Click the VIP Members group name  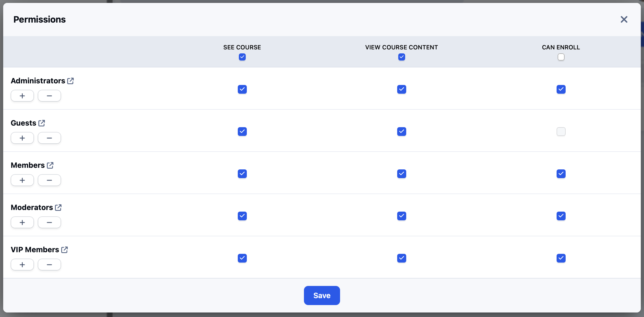(x=35, y=250)
